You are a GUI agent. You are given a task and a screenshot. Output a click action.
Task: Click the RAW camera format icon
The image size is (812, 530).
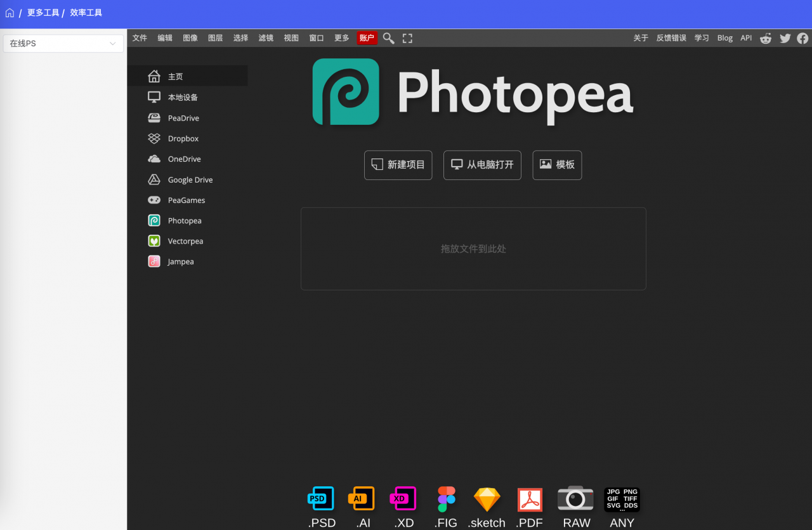575,498
